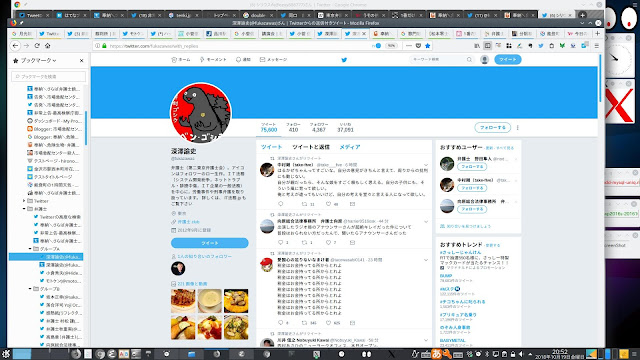
Task: Follow the first suggested user
Action: (472, 167)
